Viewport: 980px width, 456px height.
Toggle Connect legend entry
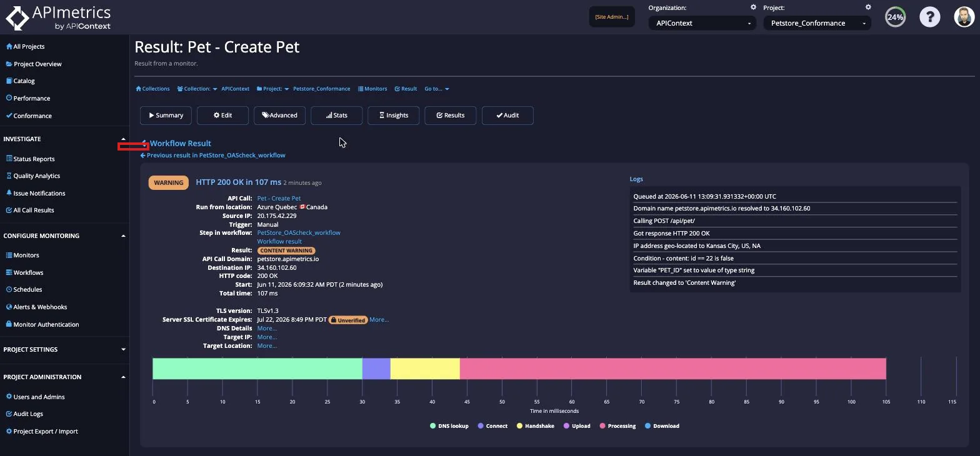[x=492, y=426]
